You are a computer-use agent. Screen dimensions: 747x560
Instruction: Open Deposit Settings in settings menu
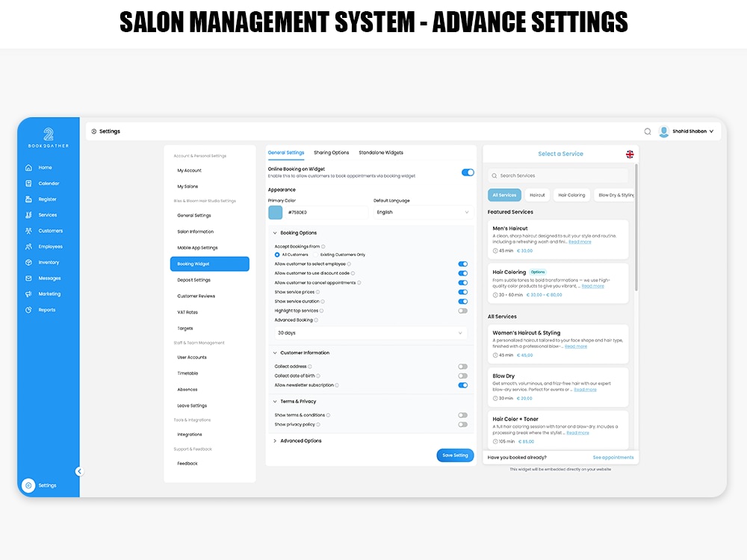[194, 280]
